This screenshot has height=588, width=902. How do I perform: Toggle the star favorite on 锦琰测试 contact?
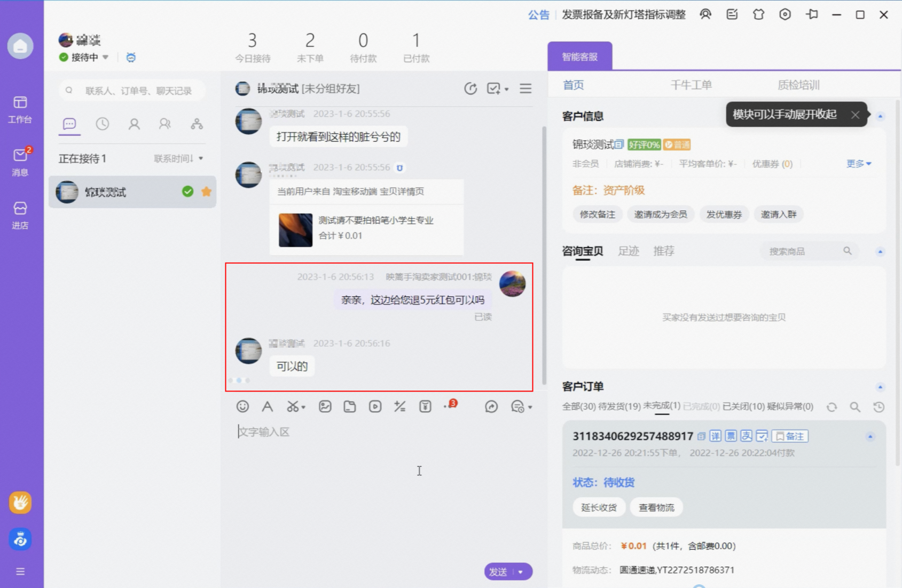(x=206, y=192)
